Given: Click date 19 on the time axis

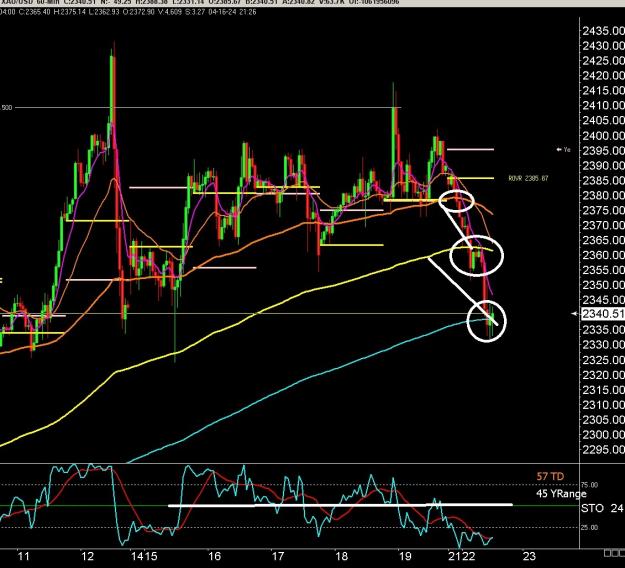Looking at the screenshot, I should tap(405, 556).
